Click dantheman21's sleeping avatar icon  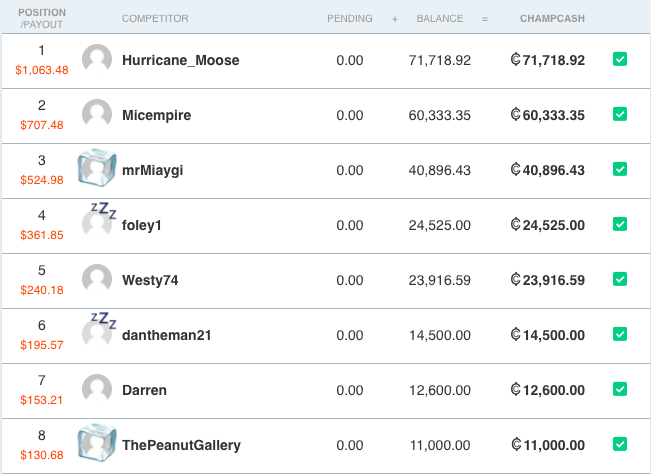99,330
